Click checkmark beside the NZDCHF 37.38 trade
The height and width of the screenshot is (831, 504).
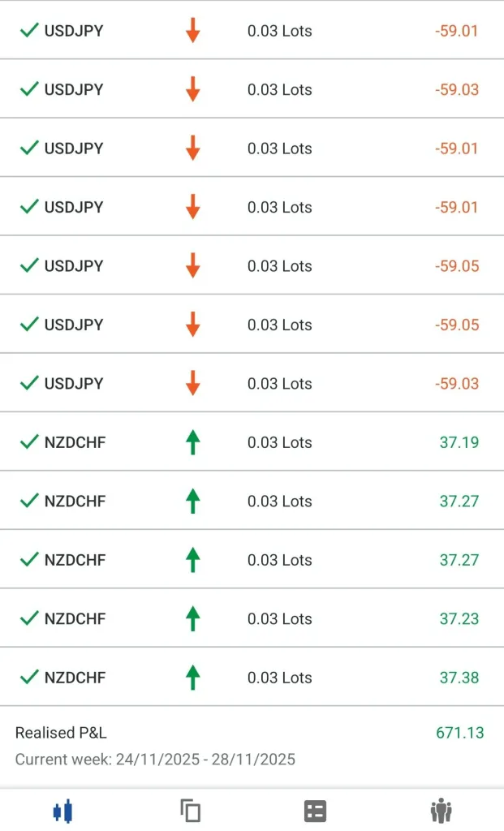coord(29,677)
